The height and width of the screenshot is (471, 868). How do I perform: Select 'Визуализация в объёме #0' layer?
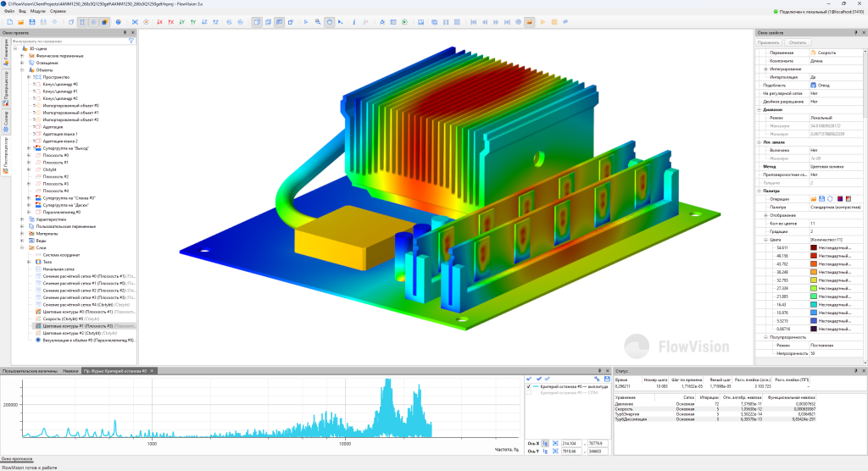tap(88, 341)
